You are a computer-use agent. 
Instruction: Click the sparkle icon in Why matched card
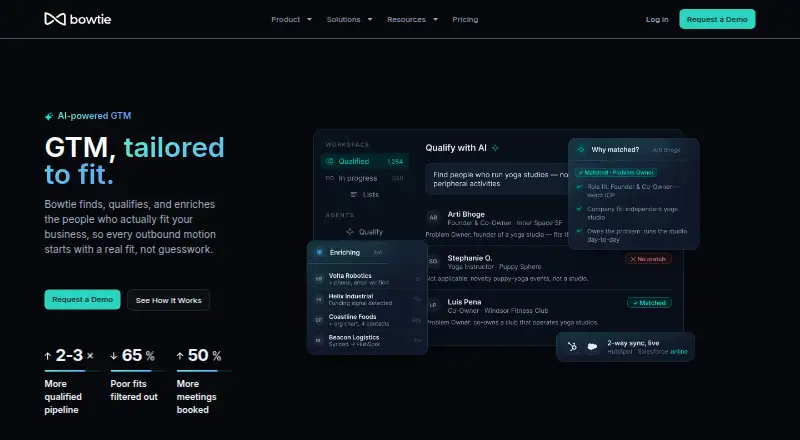581,150
